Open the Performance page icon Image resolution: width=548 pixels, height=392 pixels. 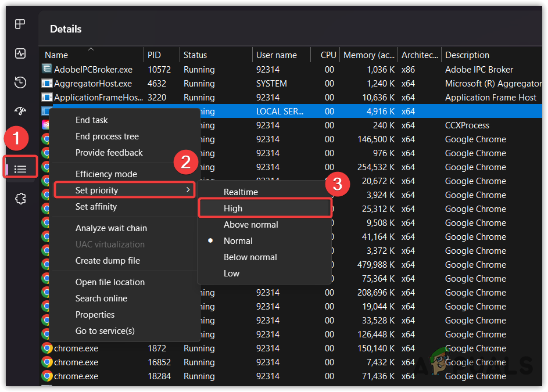click(x=20, y=53)
